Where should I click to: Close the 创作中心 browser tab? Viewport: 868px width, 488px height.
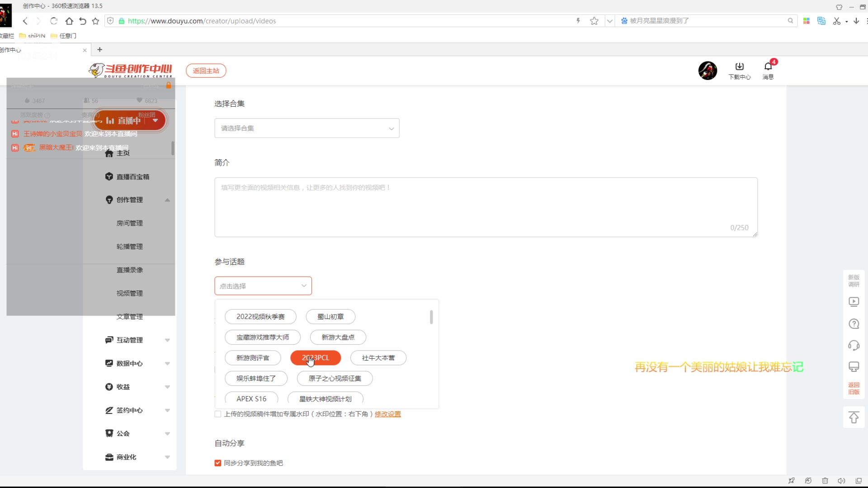(85, 50)
